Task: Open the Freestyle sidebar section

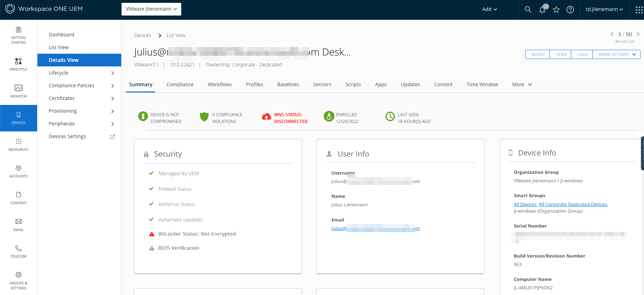Action: (18, 65)
